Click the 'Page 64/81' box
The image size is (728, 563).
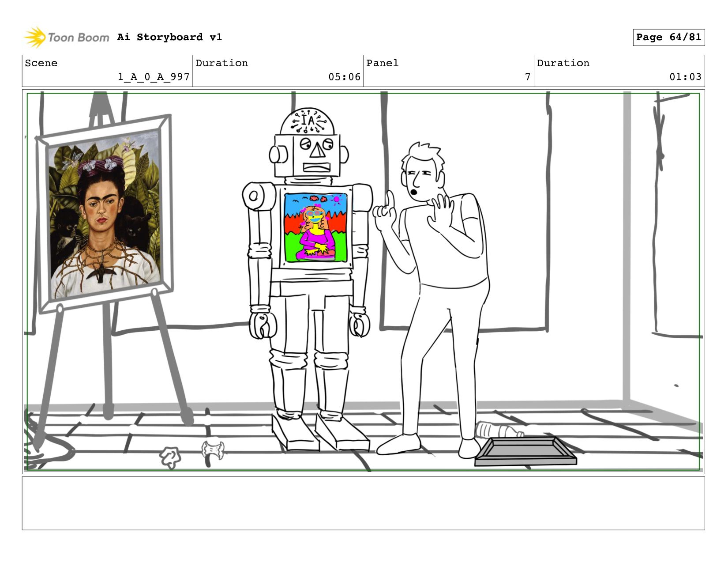coord(668,37)
